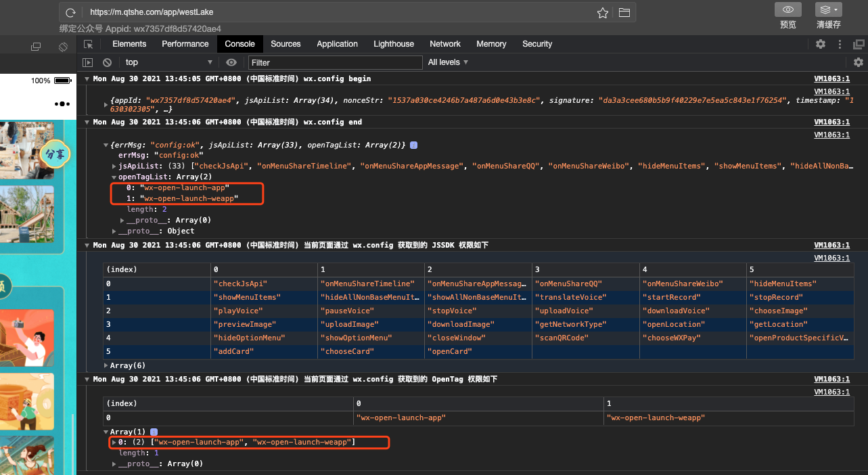Collapse the openTagList Array(2) node

coord(114,177)
